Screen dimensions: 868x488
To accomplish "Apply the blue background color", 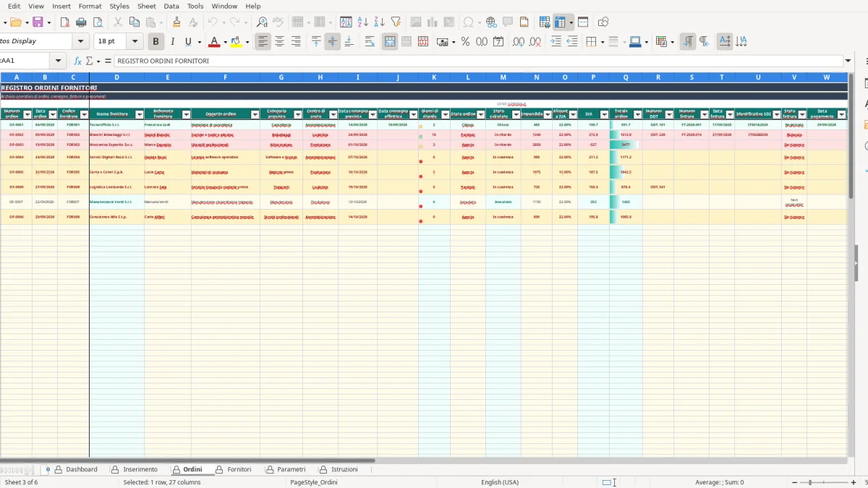I will coord(634,42).
